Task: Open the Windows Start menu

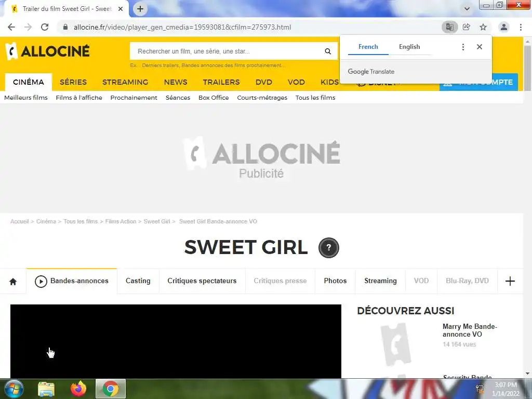Action: pyautogui.click(x=13, y=389)
